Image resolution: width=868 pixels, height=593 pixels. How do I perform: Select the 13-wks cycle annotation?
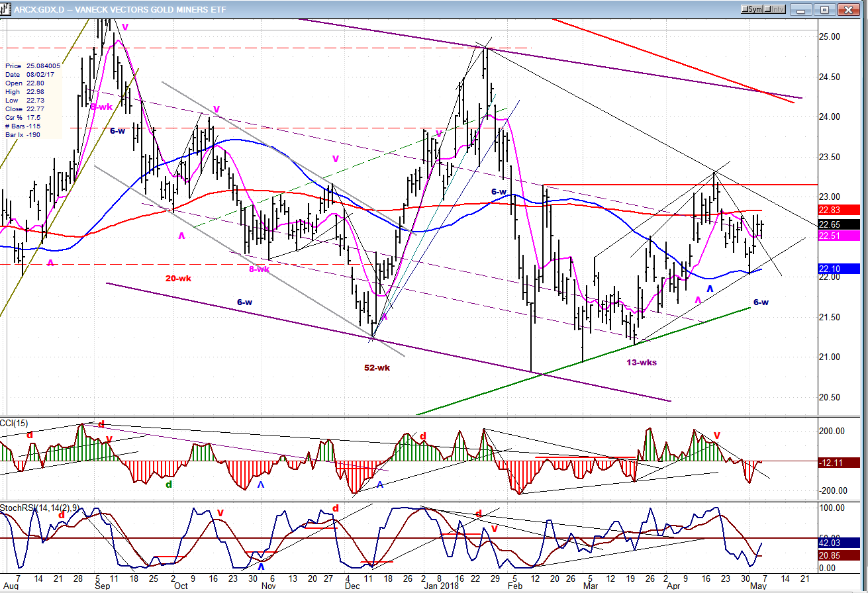[641, 362]
